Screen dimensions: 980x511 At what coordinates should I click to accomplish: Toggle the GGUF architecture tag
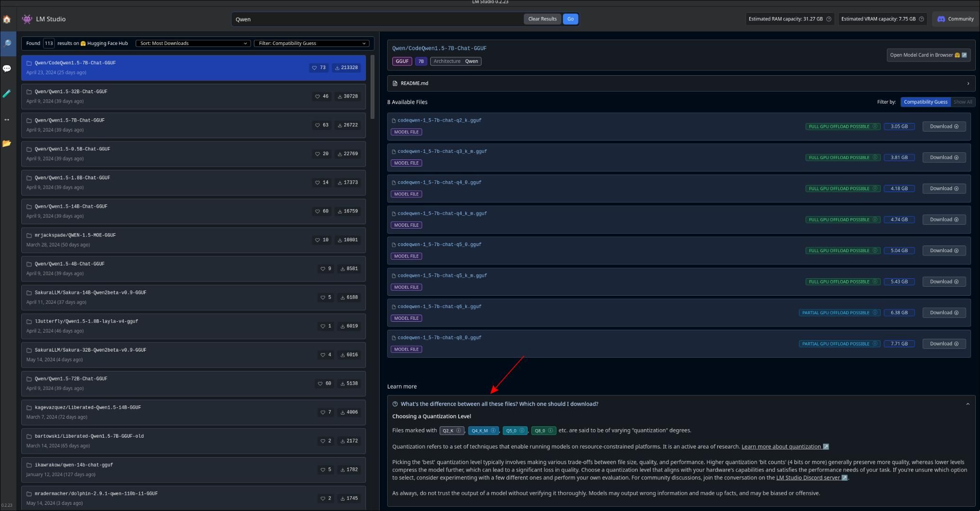pyautogui.click(x=401, y=60)
